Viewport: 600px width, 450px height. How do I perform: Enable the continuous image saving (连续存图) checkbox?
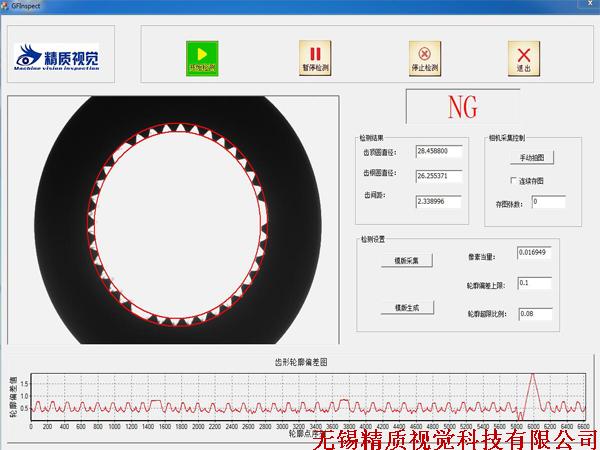pos(513,180)
